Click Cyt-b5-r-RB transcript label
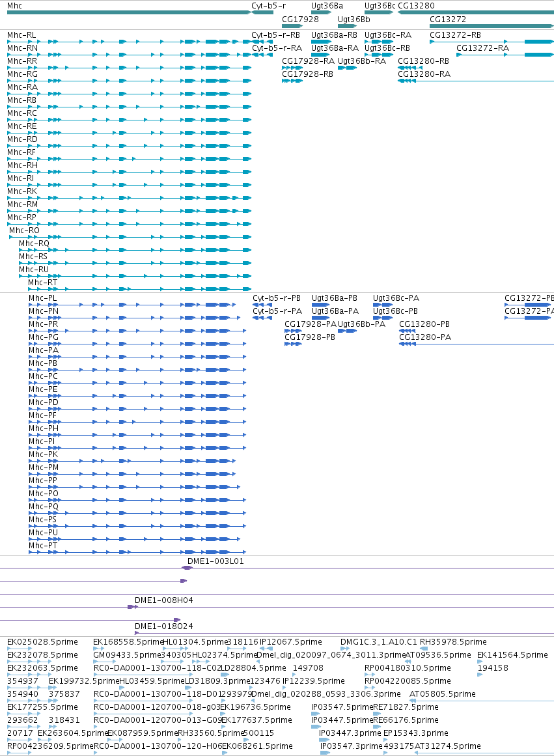The height and width of the screenshot is (756, 554). point(276,35)
